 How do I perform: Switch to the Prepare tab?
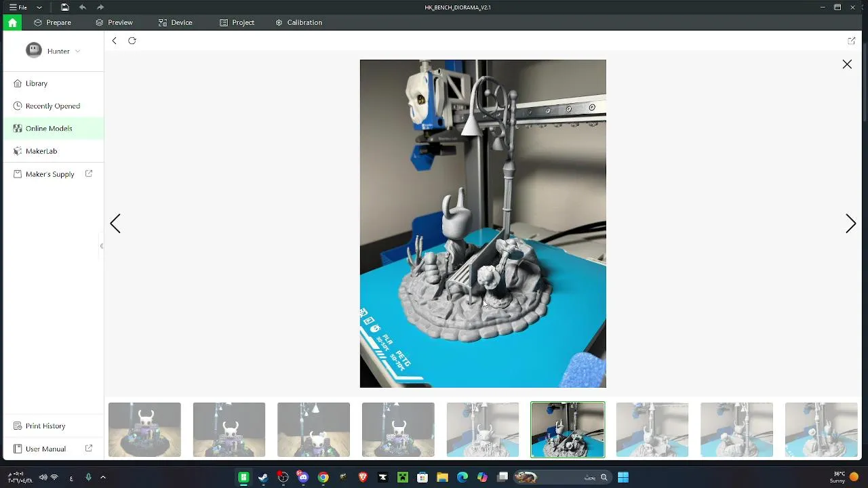coord(53,22)
